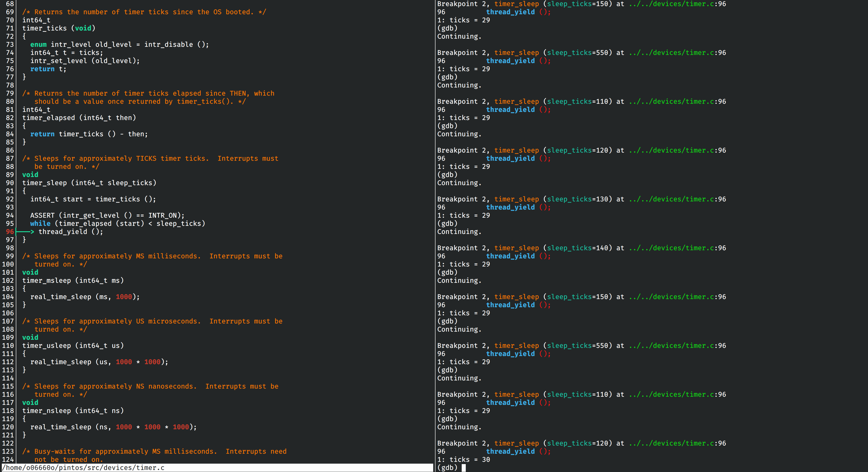
Task: Click the 'sleep_ticks=130' breakpoint line in gdb
Action: click(x=582, y=199)
